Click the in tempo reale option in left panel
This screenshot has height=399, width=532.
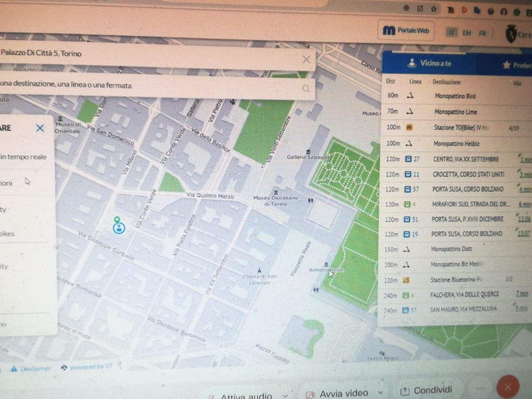[23, 157]
